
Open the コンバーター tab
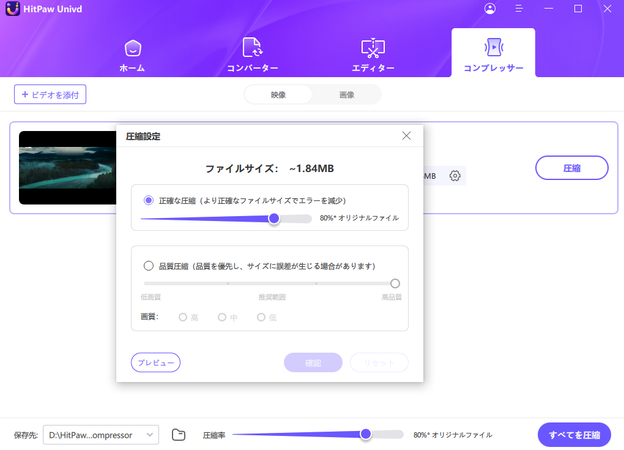(x=252, y=54)
